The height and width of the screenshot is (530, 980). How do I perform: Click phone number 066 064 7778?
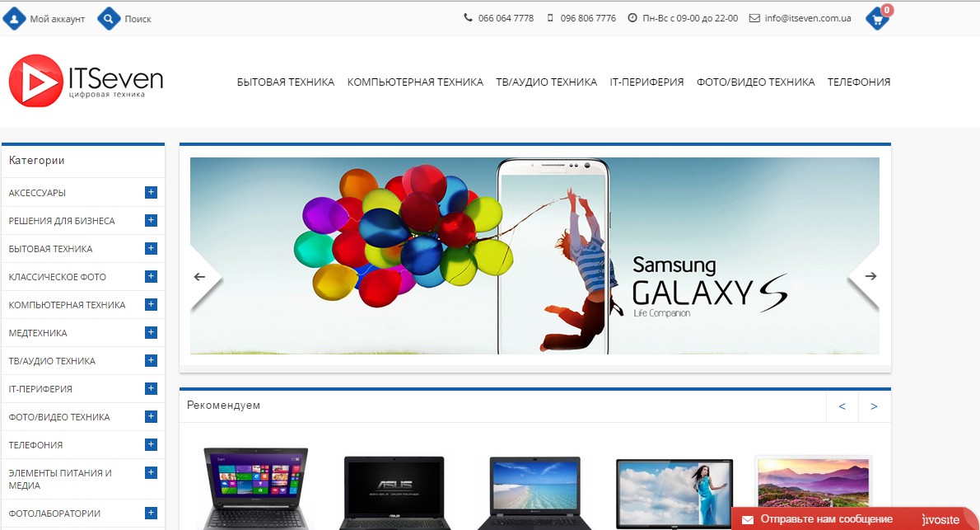(506, 18)
